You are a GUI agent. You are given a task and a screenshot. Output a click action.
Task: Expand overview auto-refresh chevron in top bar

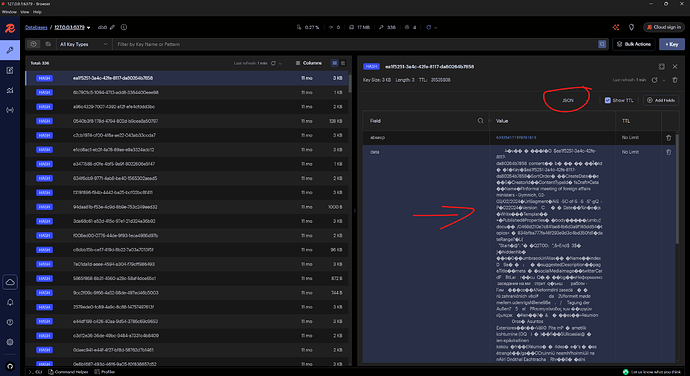coord(436,27)
